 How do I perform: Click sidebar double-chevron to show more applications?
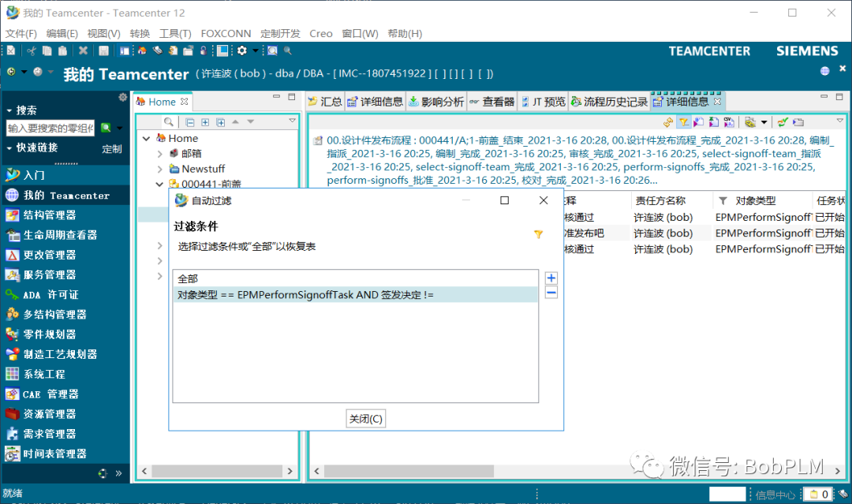[118, 473]
